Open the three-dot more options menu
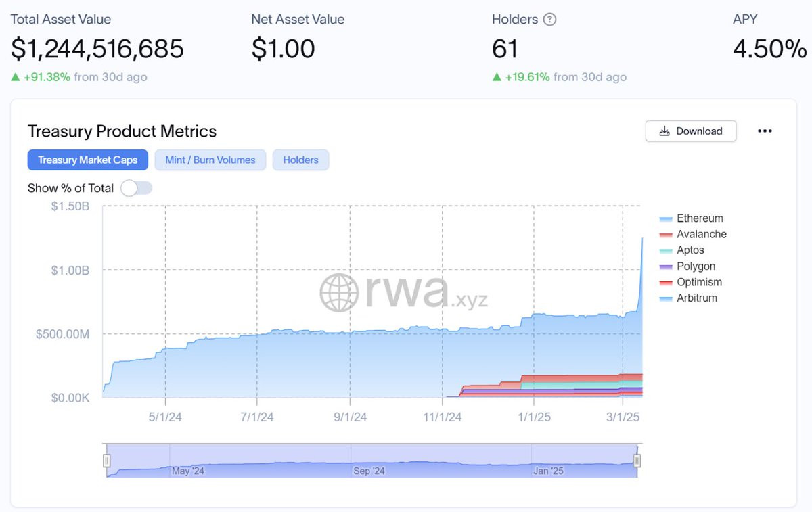Screen dimensions: 812x512 click(x=765, y=131)
